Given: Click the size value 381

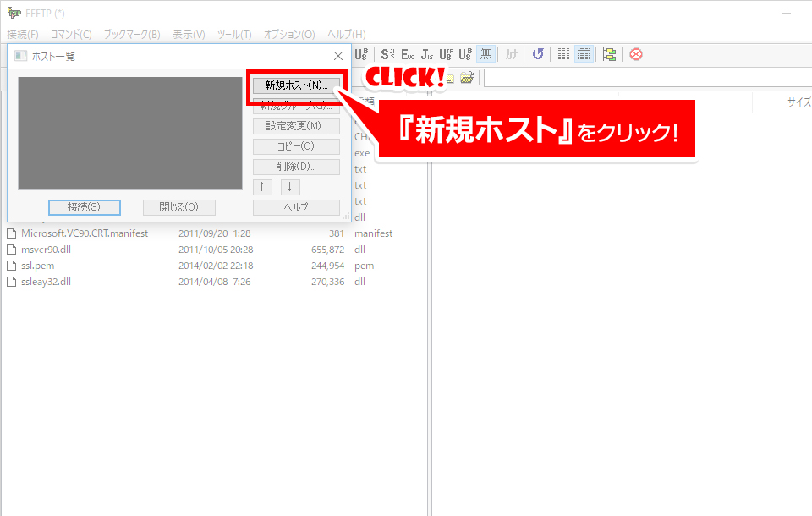Looking at the screenshot, I should click(x=337, y=233).
